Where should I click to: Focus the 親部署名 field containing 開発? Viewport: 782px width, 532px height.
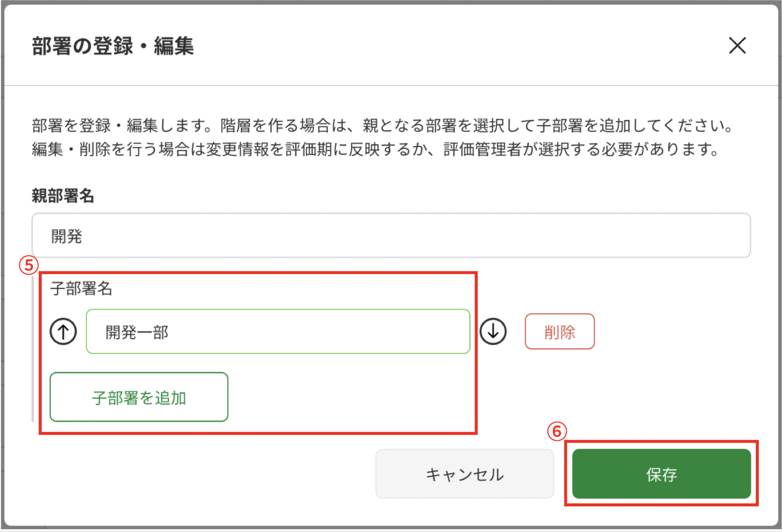click(391, 235)
